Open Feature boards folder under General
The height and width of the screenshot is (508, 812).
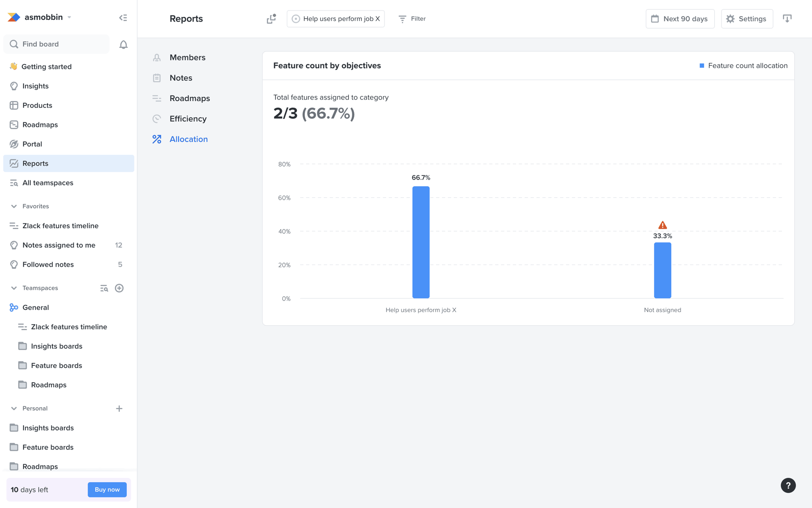[69, 366]
